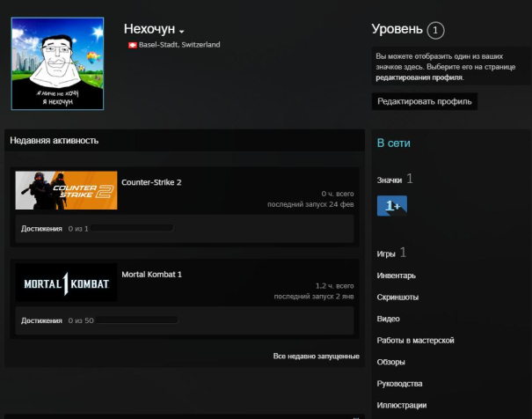Open the Игры games list

(x=386, y=254)
